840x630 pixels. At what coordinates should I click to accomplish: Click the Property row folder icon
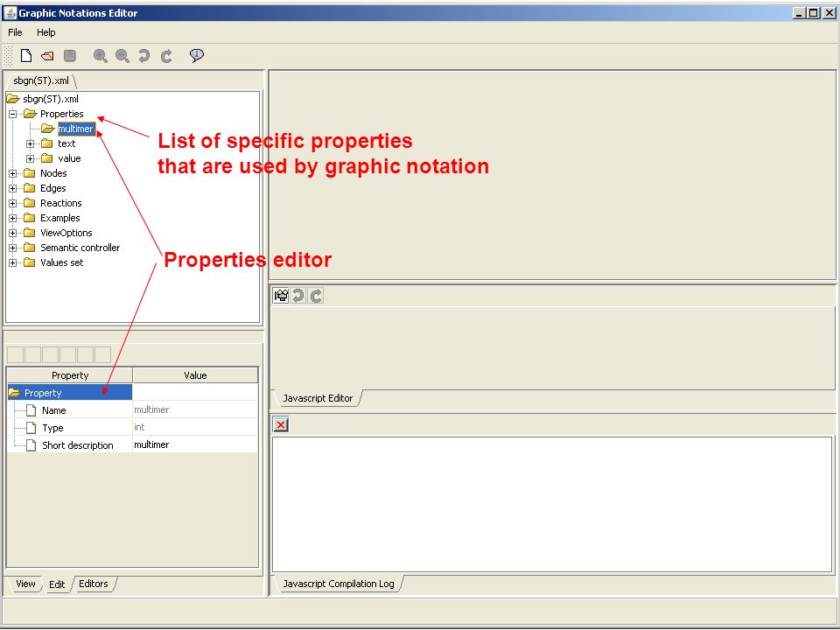(15, 393)
